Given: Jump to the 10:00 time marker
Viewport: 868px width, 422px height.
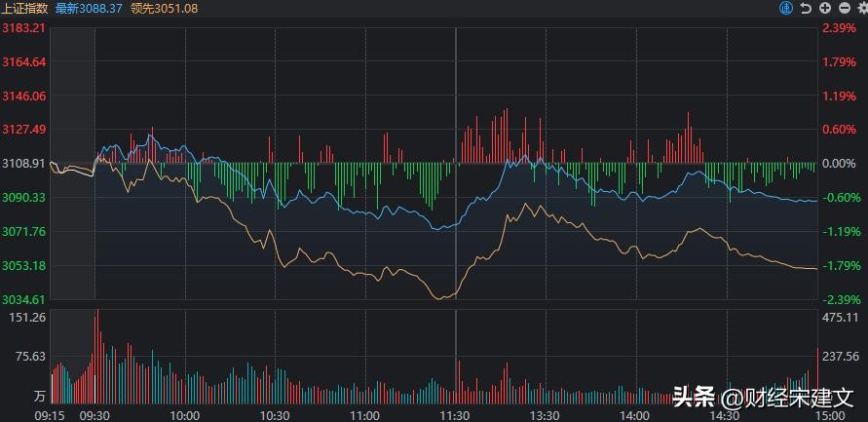Looking at the screenshot, I should tap(185, 415).
